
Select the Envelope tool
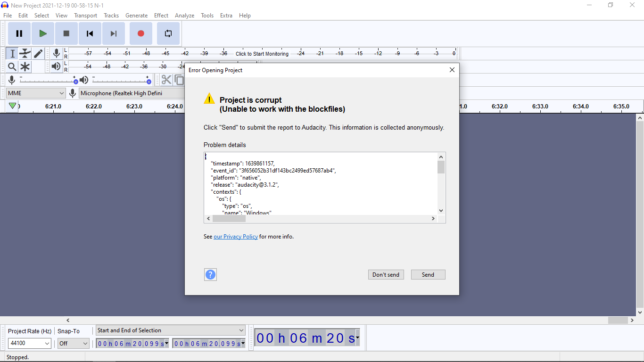click(25, 53)
